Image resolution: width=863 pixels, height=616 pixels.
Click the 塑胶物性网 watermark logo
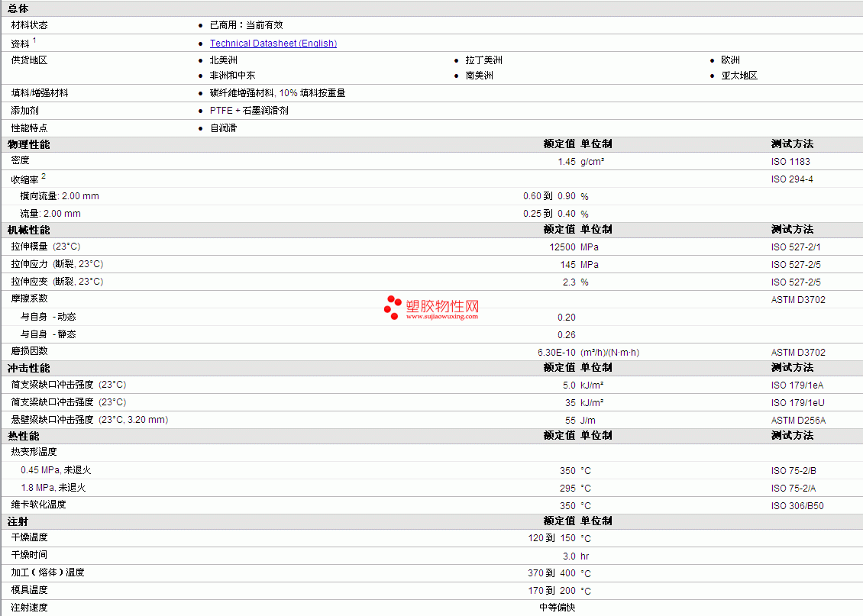431,307
